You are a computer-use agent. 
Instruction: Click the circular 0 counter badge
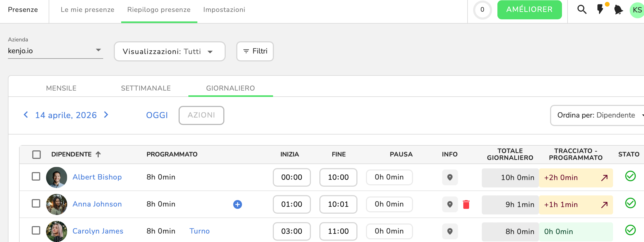tap(482, 10)
